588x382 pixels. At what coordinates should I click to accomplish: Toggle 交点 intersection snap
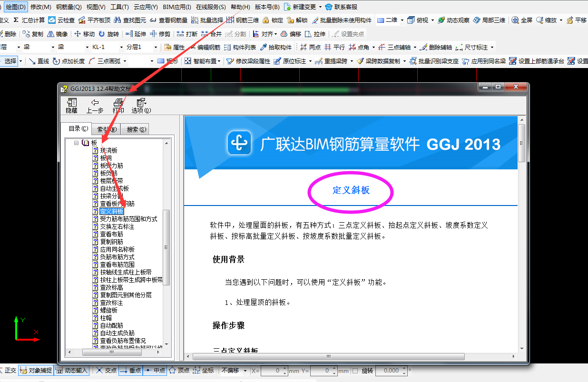click(106, 370)
